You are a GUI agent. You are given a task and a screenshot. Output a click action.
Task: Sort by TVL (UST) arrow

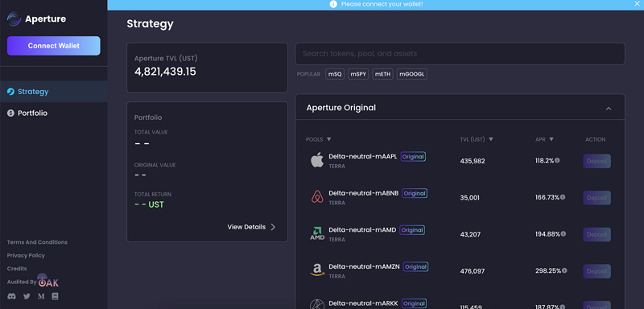491,139
